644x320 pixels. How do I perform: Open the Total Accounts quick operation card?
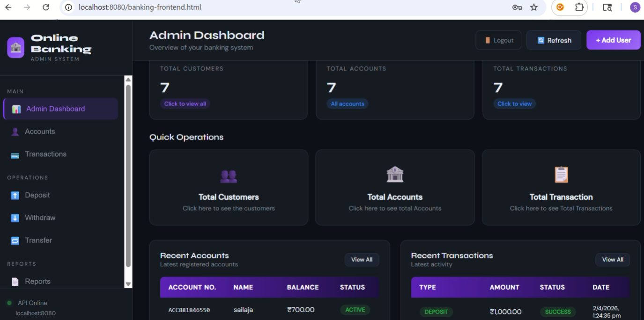pos(395,188)
